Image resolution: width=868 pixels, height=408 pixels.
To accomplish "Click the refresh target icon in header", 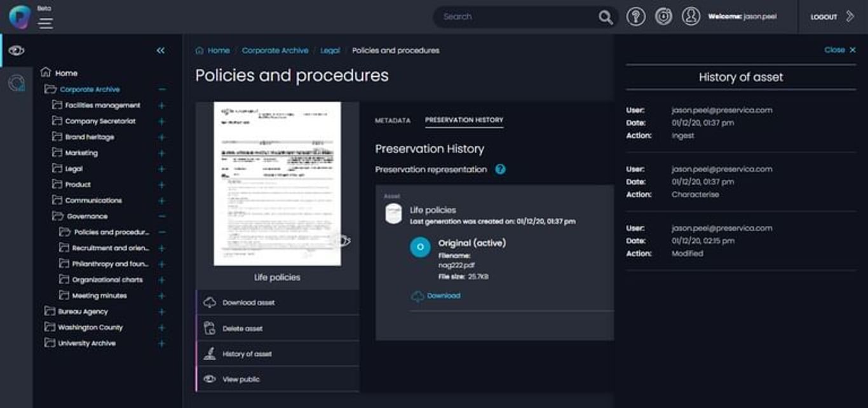I will point(663,17).
